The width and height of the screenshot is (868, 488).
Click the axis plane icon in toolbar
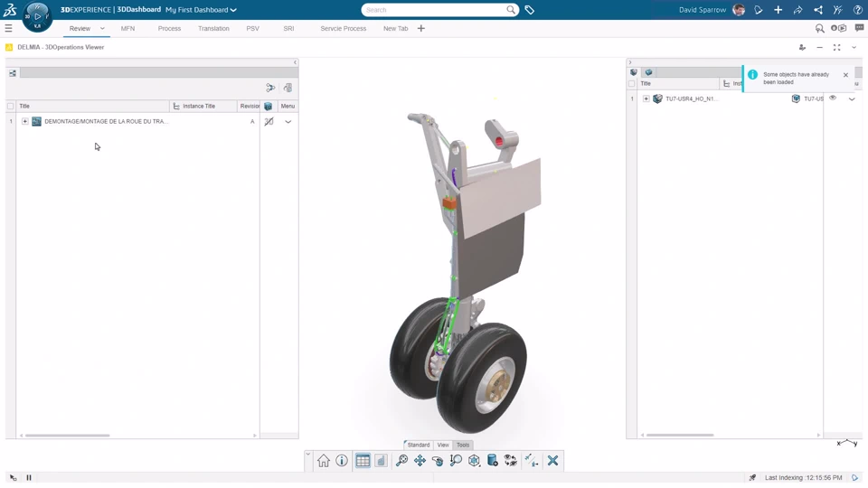tap(532, 460)
